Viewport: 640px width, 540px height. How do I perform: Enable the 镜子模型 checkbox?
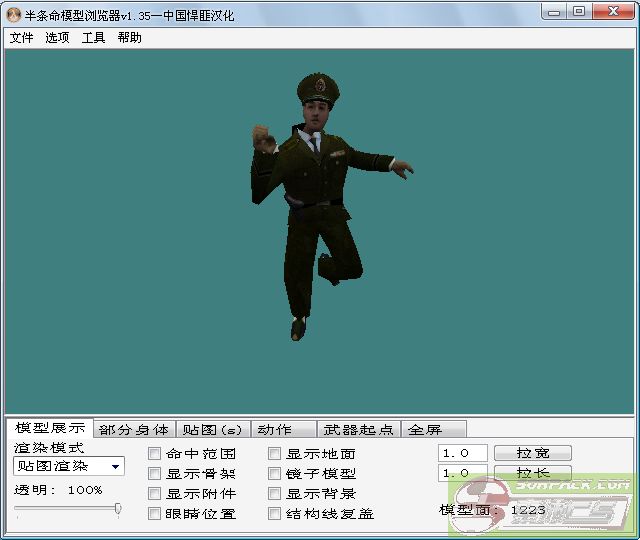click(x=275, y=474)
